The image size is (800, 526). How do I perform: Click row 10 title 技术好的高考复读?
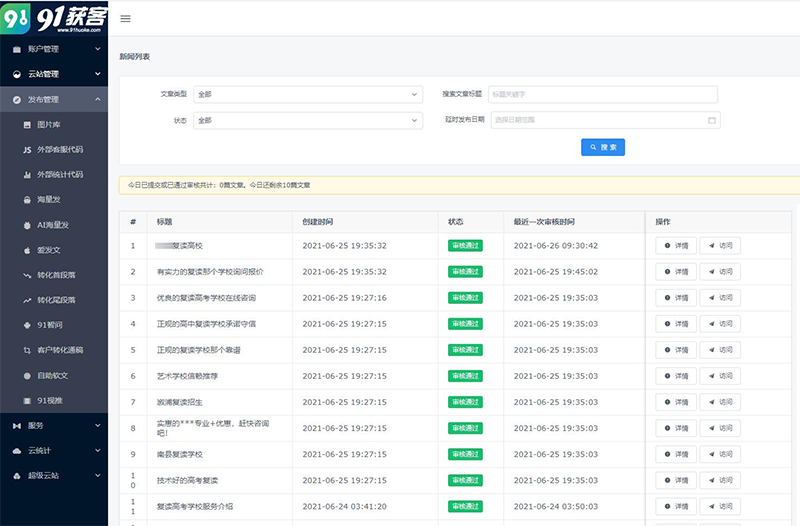click(187, 480)
